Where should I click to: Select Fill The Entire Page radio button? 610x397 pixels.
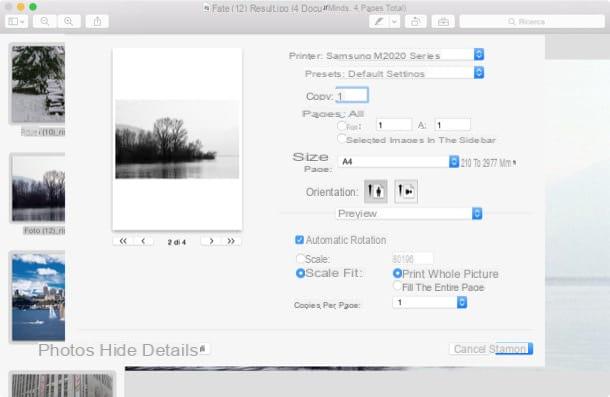point(397,286)
